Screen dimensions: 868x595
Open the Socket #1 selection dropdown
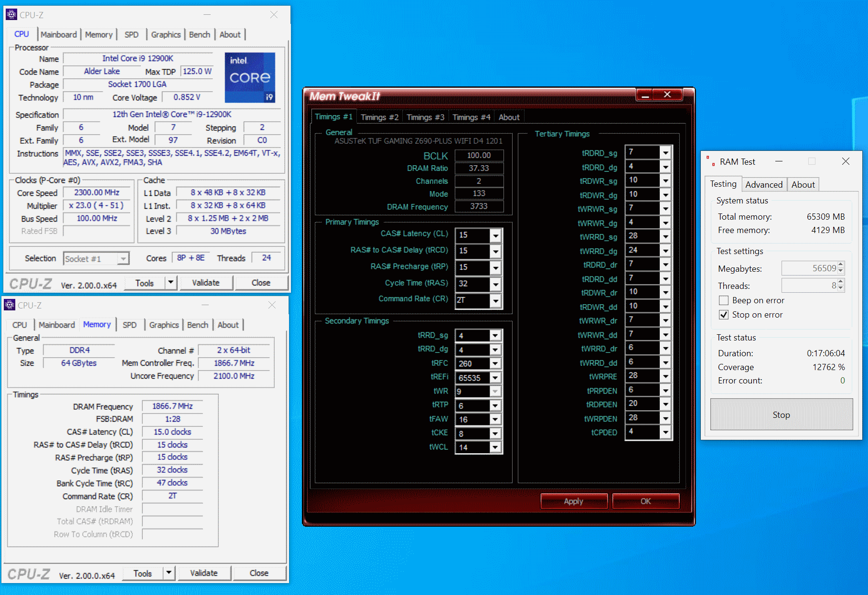[123, 259]
